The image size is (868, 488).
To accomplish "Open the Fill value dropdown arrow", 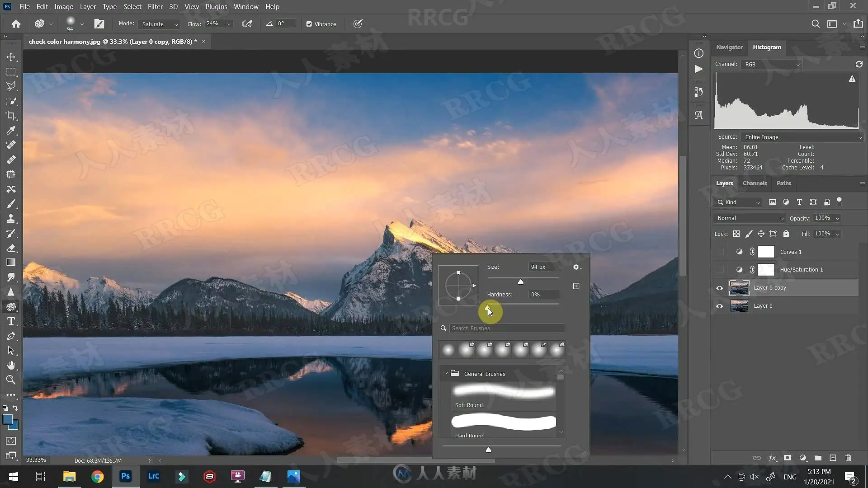I will [837, 234].
